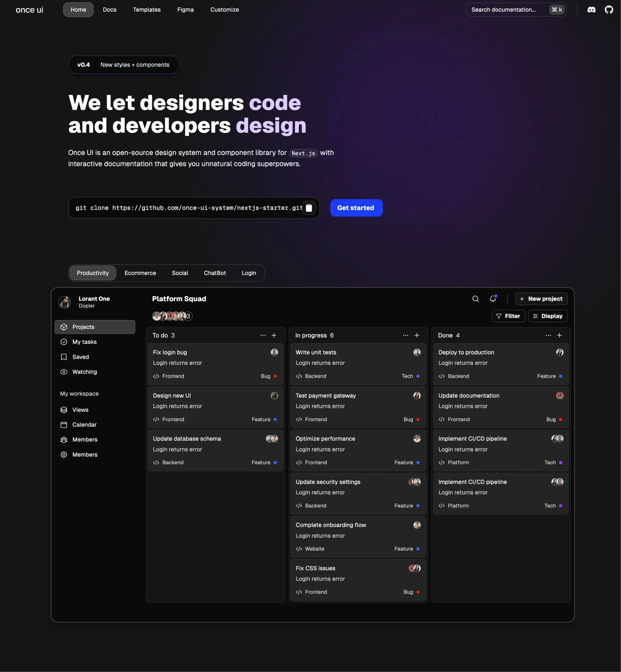The image size is (621, 672).
Task: Open the notifications bell
Action: point(493,299)
